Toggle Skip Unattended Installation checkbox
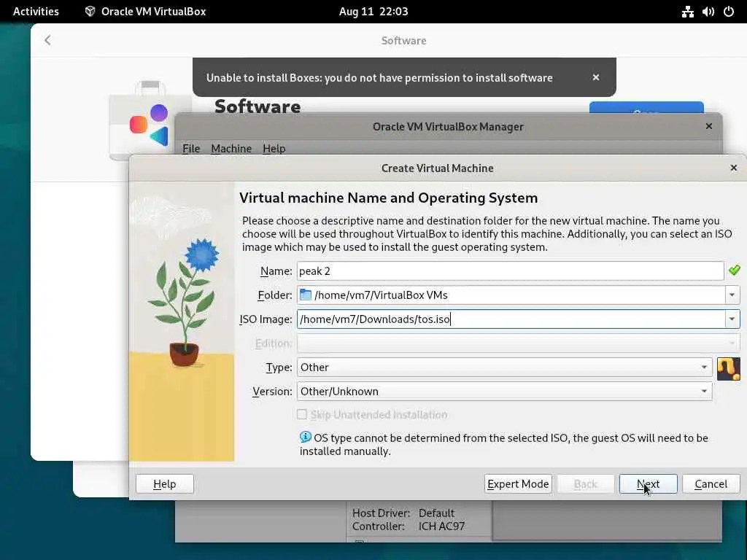 pyautogui.click(x=301, y=414)
